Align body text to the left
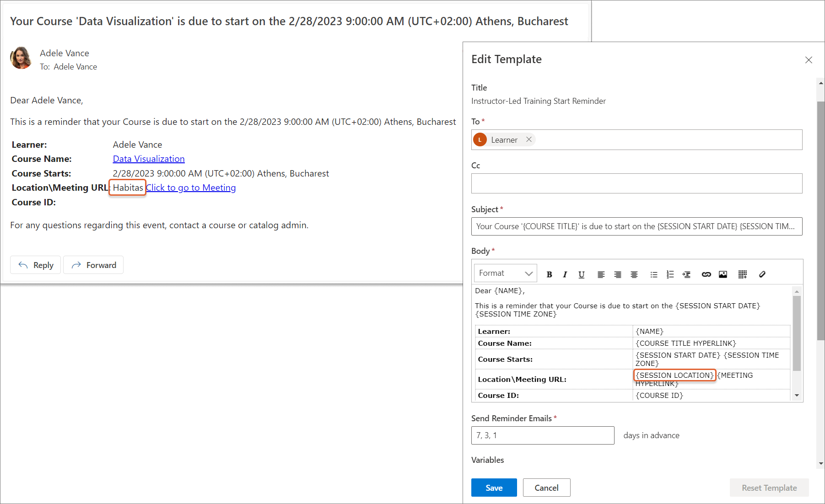The height and width of the screenshot is (504, 825). click(x=601, y=274)
